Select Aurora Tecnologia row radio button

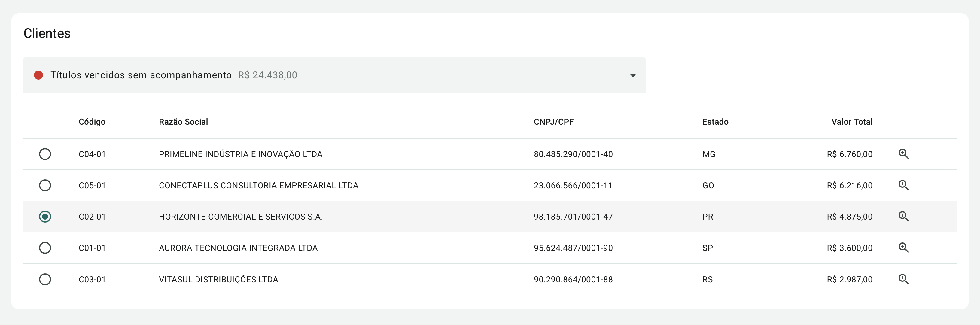(45, 248)
